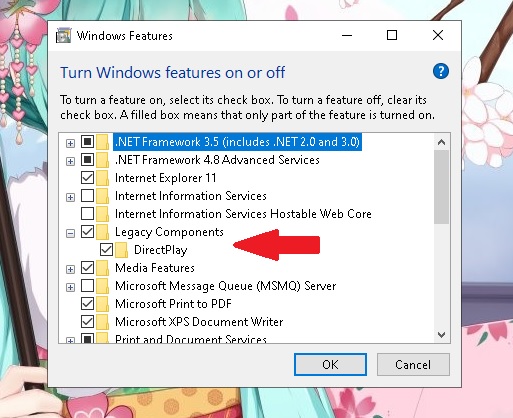Collapse the Legacy Components node
Screen dimensions: 513x418
70,233
